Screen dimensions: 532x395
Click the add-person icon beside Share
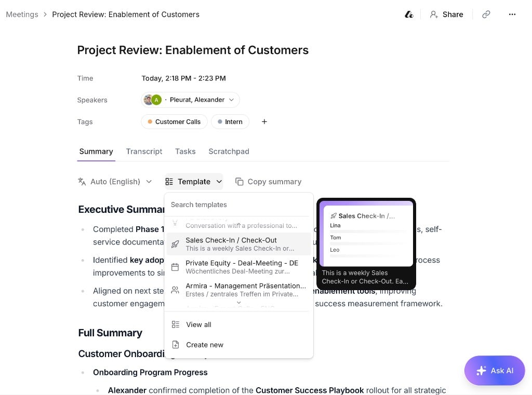434,14
